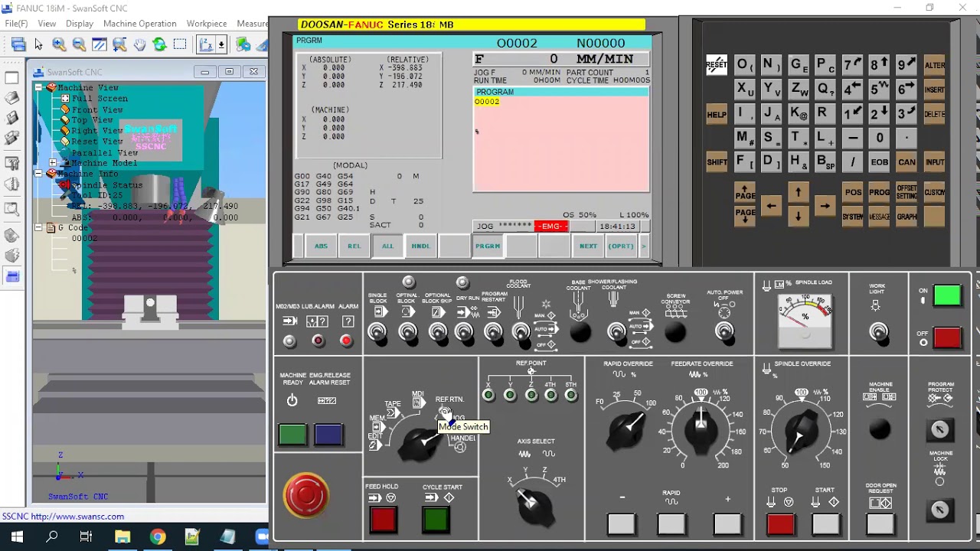Toggle the Optional Block switch
The image size is (980, 551).
pyautogui.click(x=407, y=332)
